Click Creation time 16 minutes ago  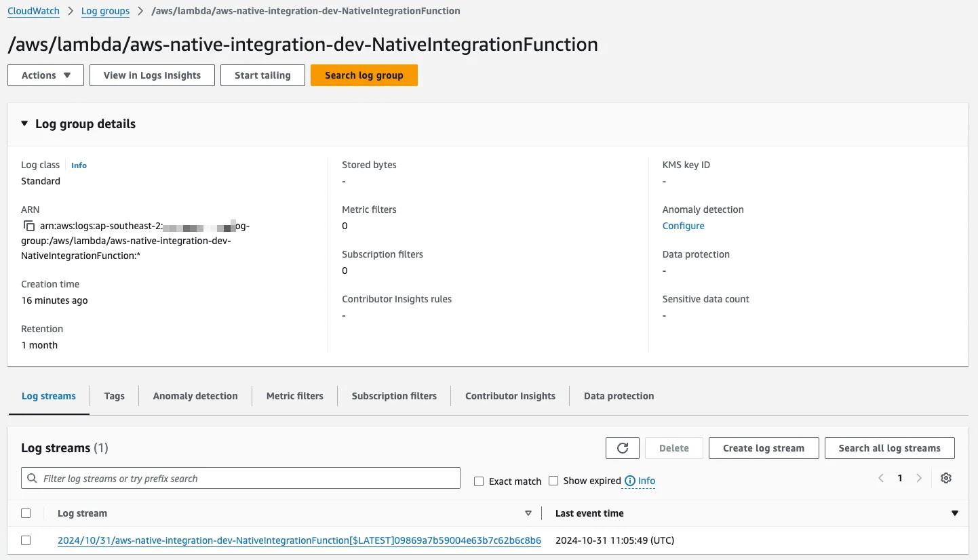[54, 300]
